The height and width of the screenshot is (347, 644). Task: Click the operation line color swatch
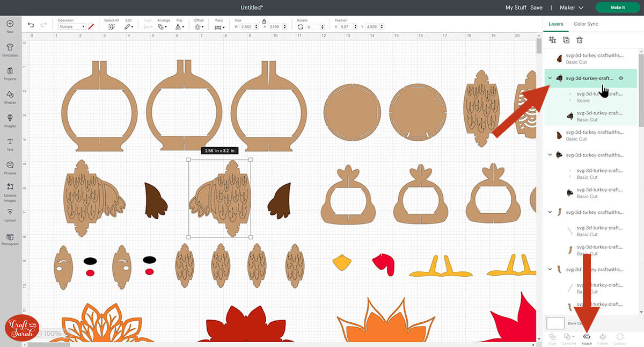pyautogui.click(x=92, y=26)
